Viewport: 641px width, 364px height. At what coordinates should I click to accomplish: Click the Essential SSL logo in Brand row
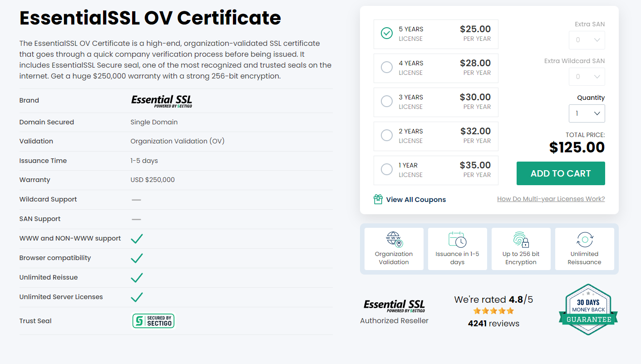[161, 101]
